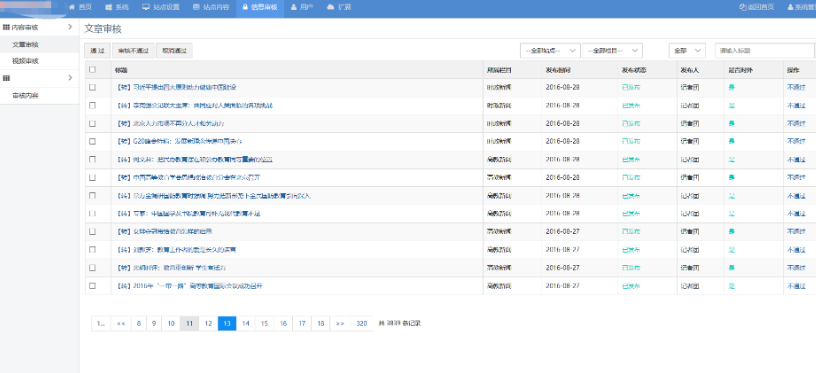816x373 pixels.
Task: Click the title search input field
Action: click(x=764, y=50)
